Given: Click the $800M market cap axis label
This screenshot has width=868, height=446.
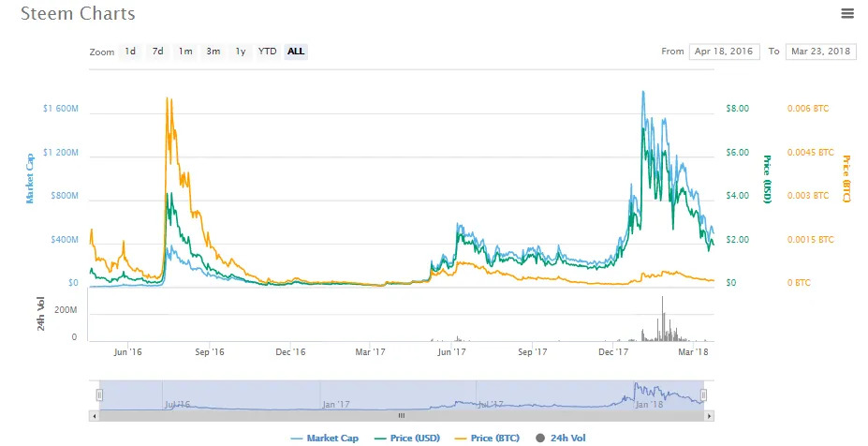Looking at the screenshot, I should click(65, 196).
